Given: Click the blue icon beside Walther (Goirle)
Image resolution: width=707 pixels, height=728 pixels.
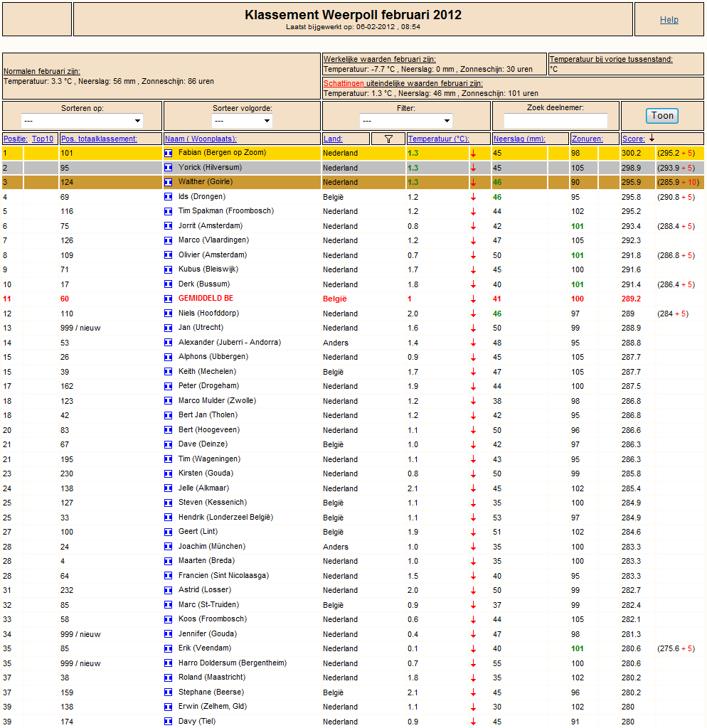Looking at the screenshot, I should [x=168, y=182].
